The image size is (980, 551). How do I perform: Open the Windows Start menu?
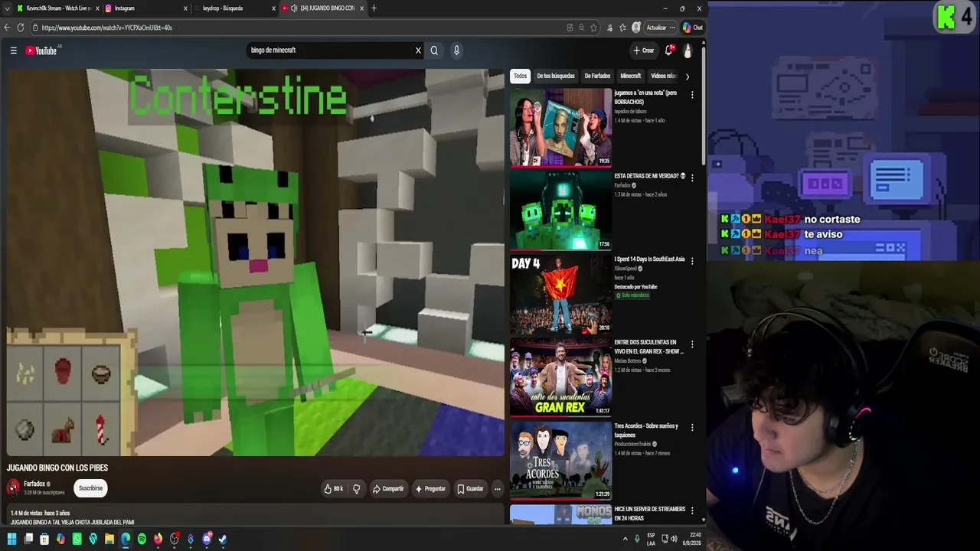11,539
